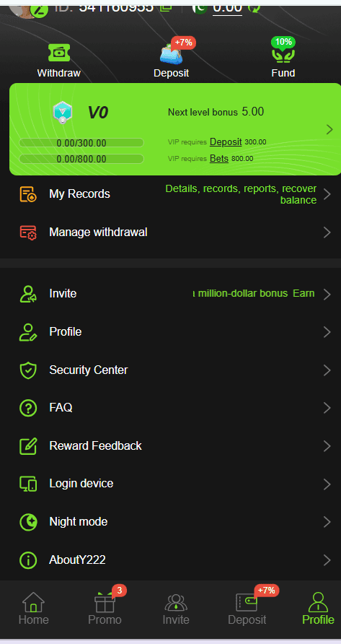Switch to the bottom Deposit tab
The height and width of the screenshot is (644, 341).
247,609
